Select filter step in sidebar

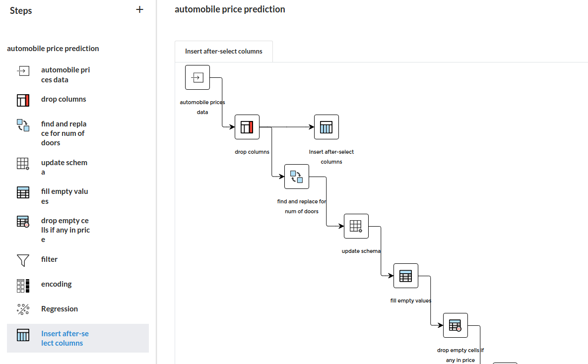pos(49,259)
